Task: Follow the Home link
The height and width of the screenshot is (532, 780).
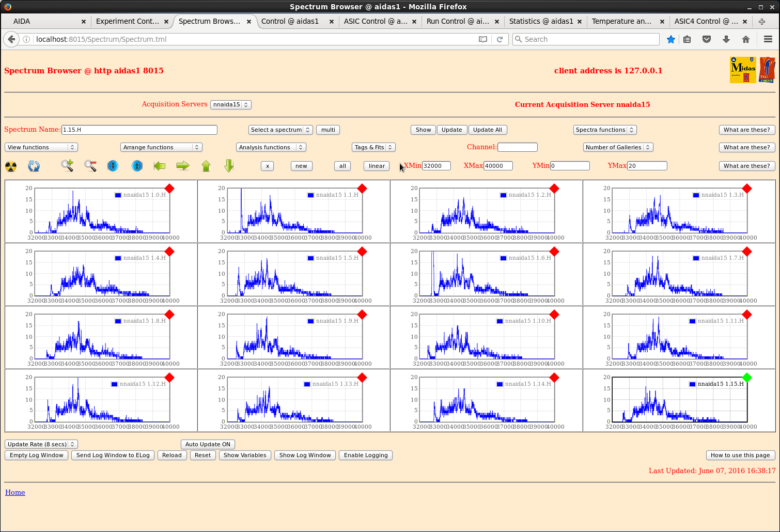Action: click(x=15, y=492)
